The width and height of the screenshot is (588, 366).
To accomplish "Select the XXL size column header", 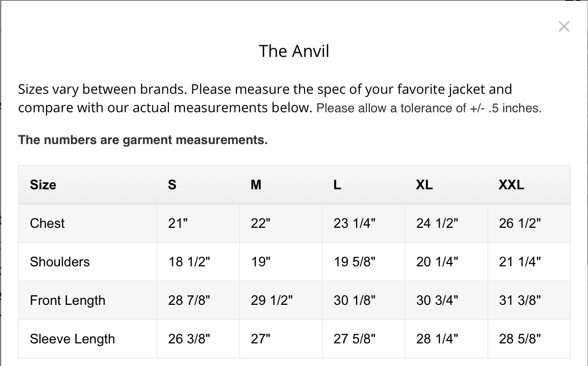I will pos(511,185).
